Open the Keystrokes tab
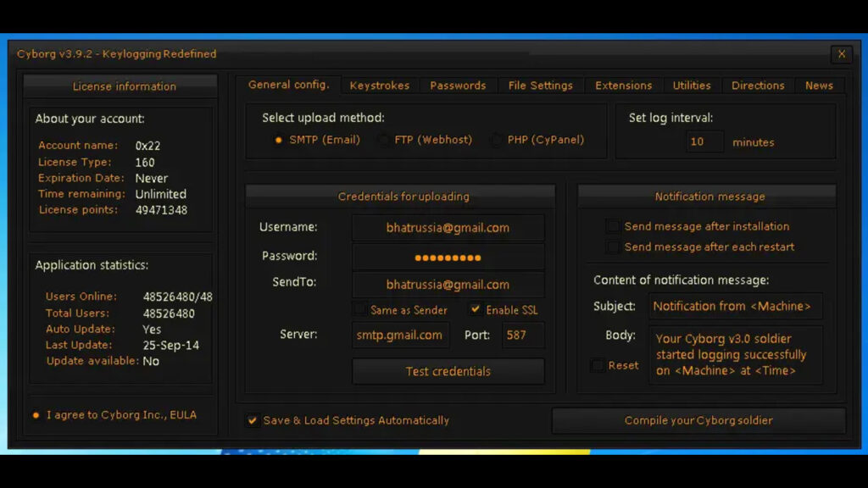This screenshot has height=488, width=868. tap(380, 86)
